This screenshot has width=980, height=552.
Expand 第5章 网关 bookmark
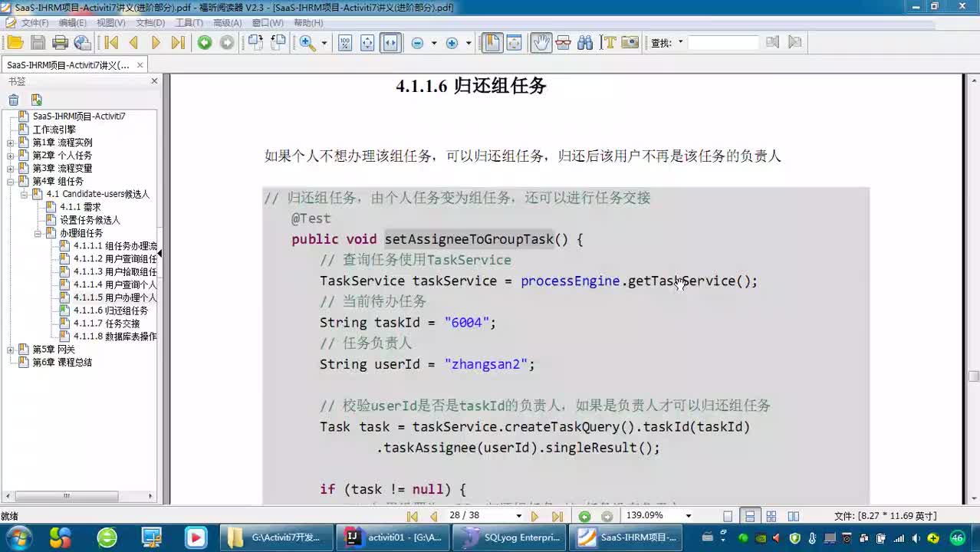11,350
